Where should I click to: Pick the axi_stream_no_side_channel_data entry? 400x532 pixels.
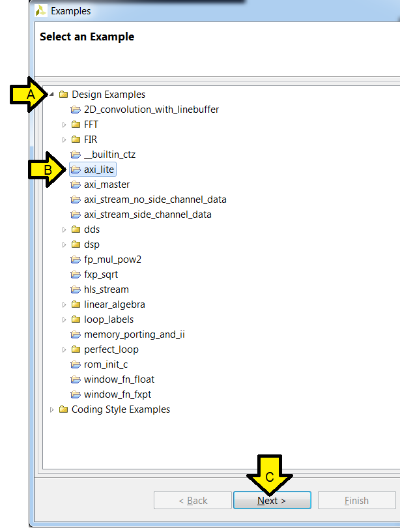tap(155, 199)
